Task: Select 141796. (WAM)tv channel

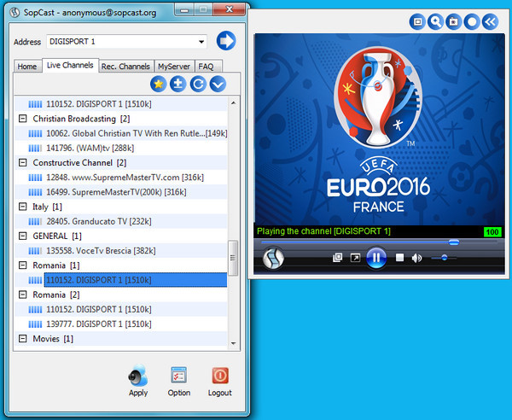Action: tap(121, 148)
